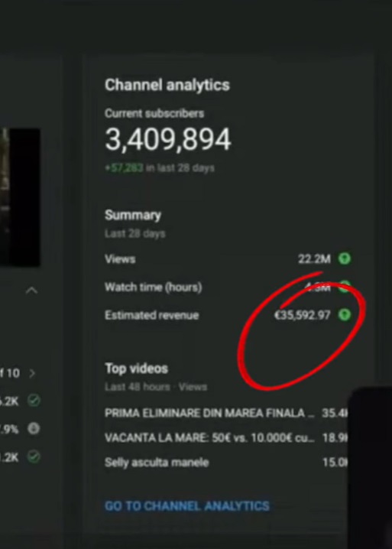Click the 35.4K views value for PRIMA ELIMINARE
The height and width of the screenshot is (549, 392).
(x=335, y=413)
